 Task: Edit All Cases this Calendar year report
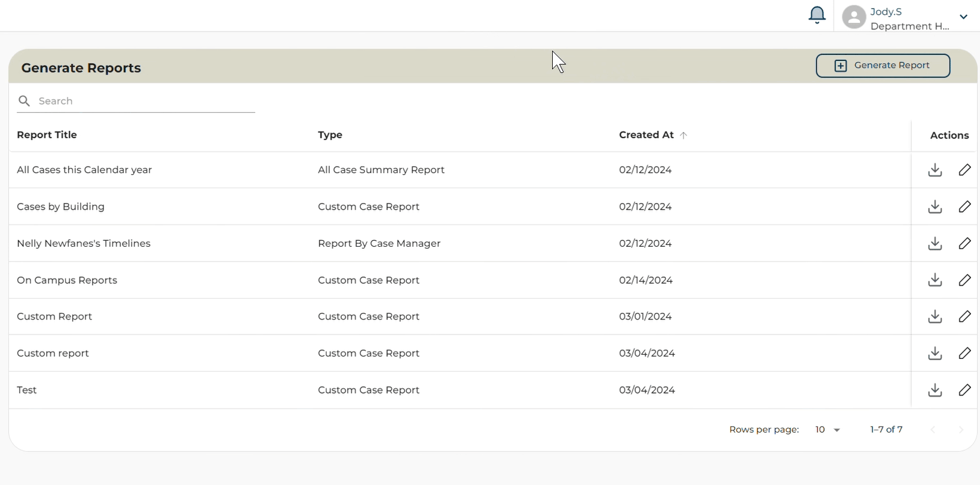coord(964,170)
